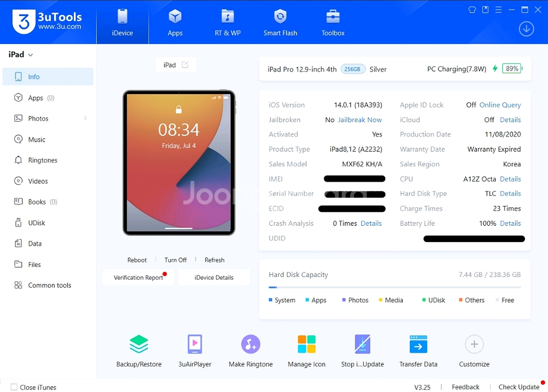
Task: Click the Warranty Expired value
Action: (x=494, y=149)
